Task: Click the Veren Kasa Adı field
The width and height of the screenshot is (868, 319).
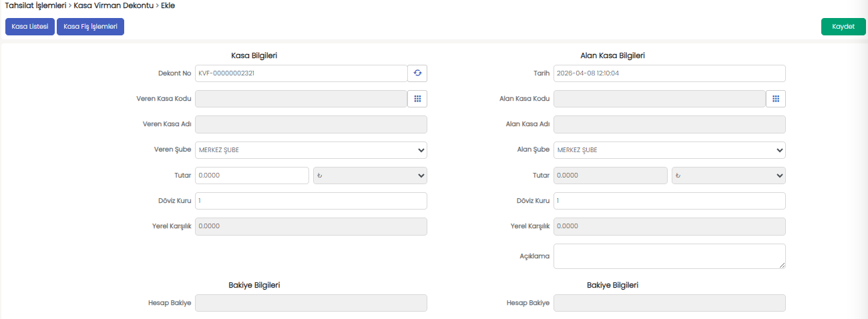Action: [310, 124]
